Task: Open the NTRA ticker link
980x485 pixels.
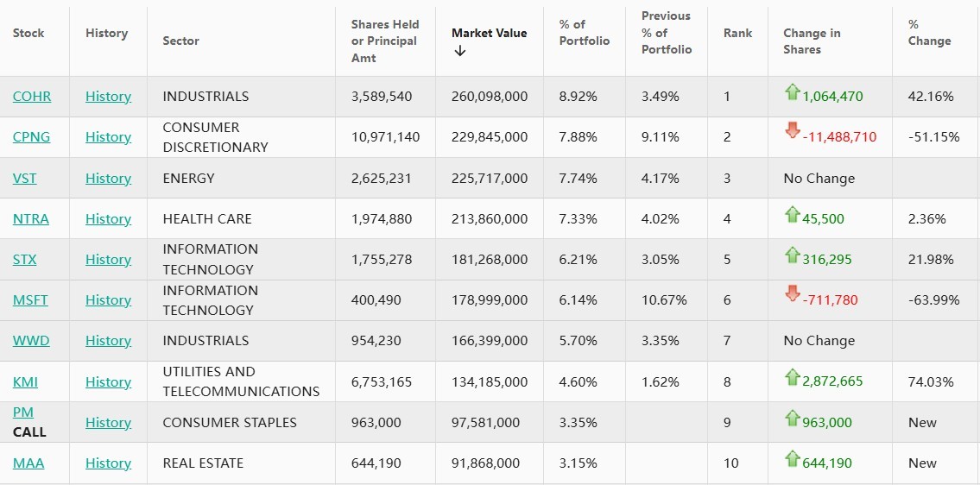Action: point(31,219)
